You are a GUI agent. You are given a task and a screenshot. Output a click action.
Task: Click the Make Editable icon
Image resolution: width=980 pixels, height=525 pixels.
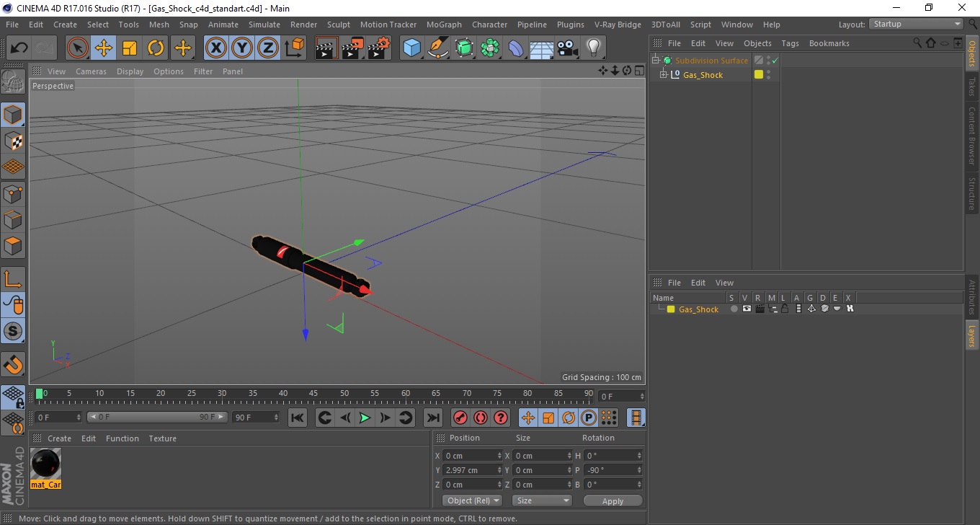pyautogui.click(x=13, y=81)
